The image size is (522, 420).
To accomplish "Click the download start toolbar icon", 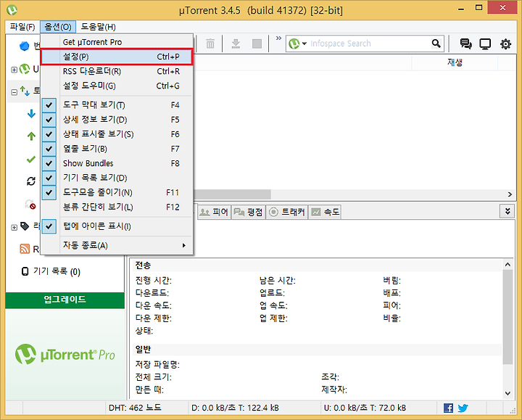I will (x=236, y=44).
